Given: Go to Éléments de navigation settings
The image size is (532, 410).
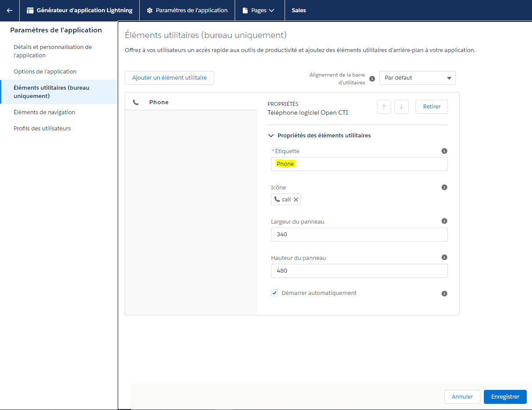Looking at the screenshot, I should (x=44, y=112).
